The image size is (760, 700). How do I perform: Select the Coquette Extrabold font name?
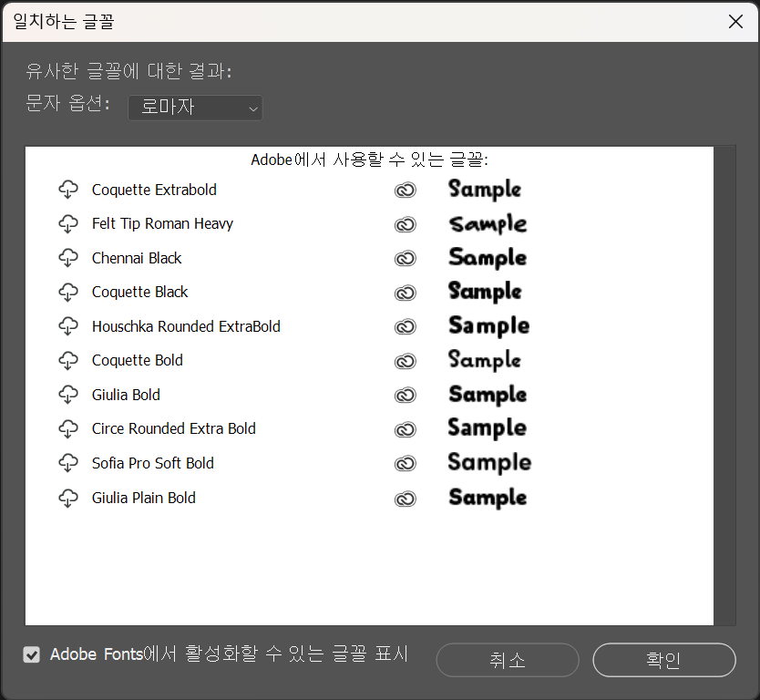point(154,190)
